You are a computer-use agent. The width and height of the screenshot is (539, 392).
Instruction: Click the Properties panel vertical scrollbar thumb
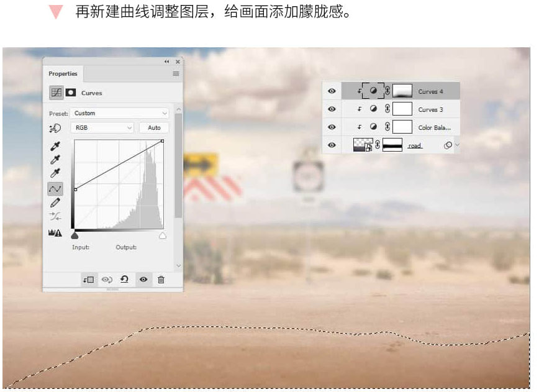pos(178,166)
